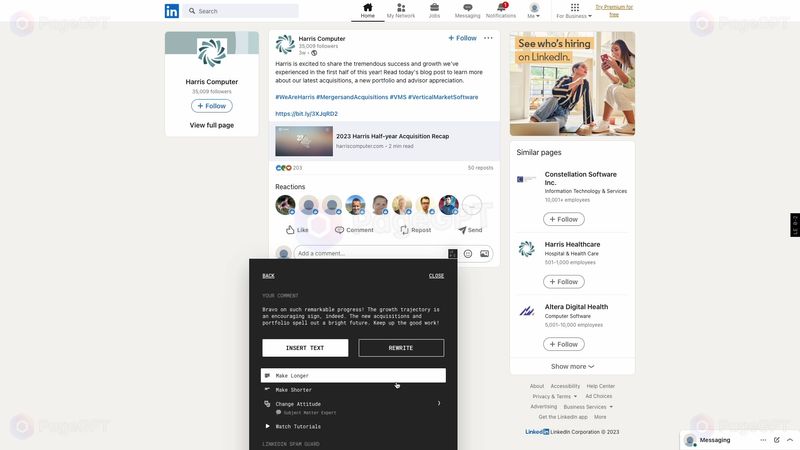Click the INSERT TEXT button
800x450 pixels.
tap(305, 348)
